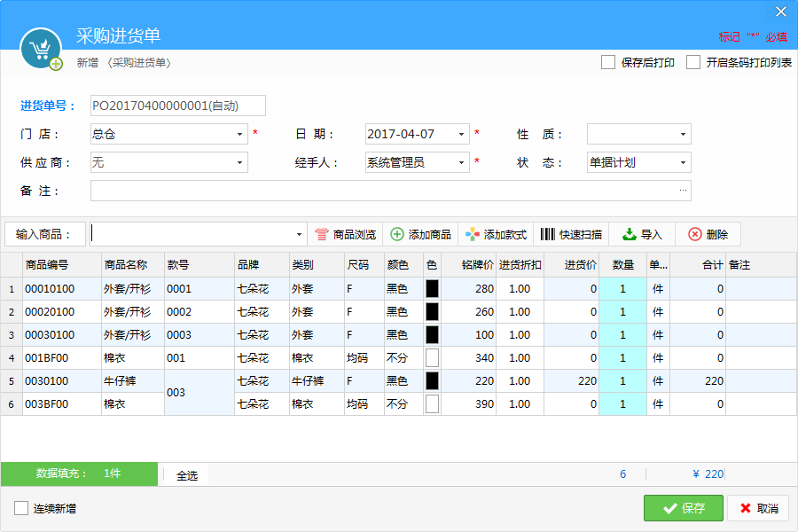Screen dimensions: 798x532
Task: Click the 品牌 column header
Action: click(262, 265)
